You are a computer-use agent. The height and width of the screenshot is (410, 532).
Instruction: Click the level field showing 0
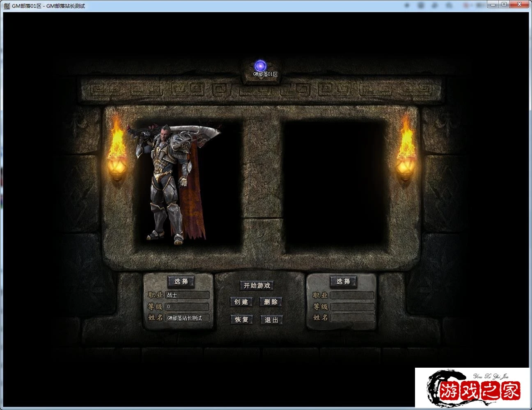(187, 306)
